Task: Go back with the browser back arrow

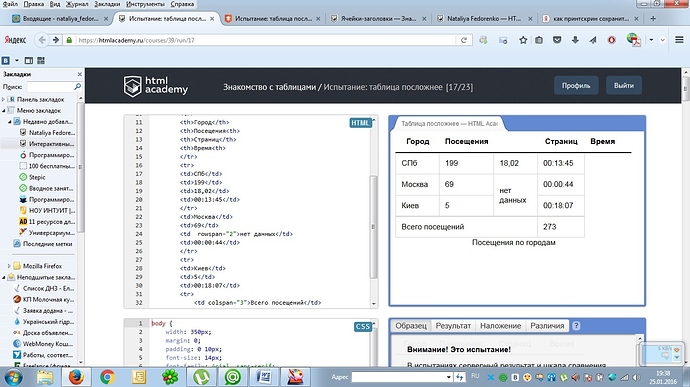Action: tap(41, 40)
